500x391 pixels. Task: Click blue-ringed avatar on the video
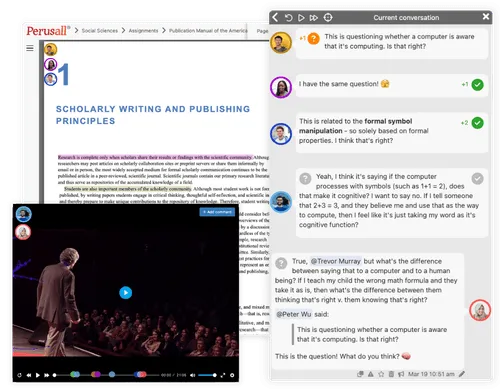tap(23, 214)
